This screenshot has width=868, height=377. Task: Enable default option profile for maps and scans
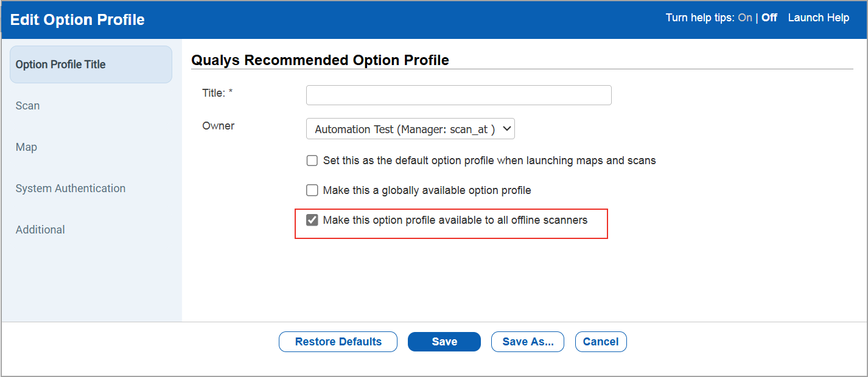point(312,160)
